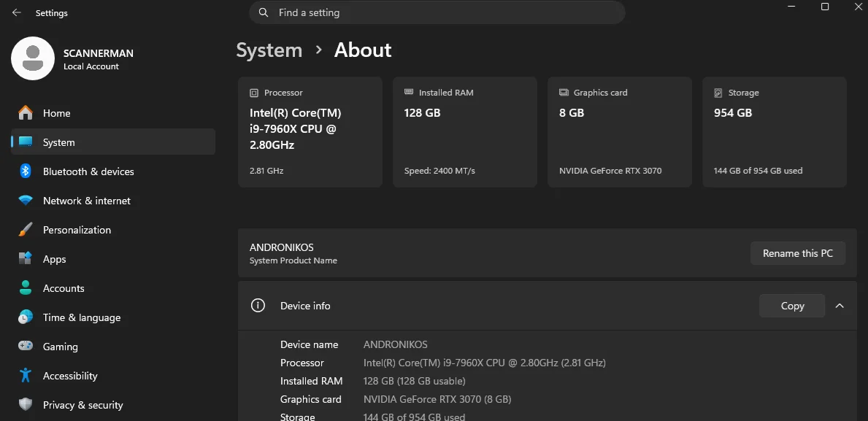
Task: Click 'NVIDIA GeForce RTX 3070' in Graphics card tile
Action: pyautogui.click(x=610, y=171)
